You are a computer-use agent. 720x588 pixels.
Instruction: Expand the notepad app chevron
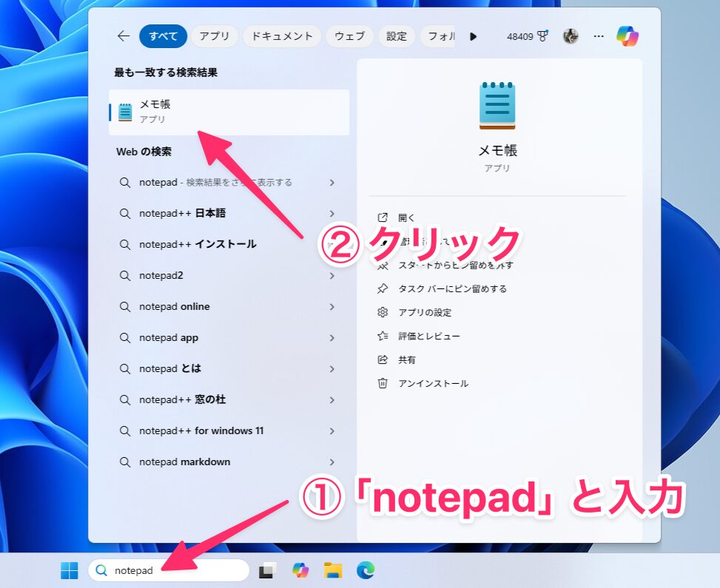[x=332, y=338]
